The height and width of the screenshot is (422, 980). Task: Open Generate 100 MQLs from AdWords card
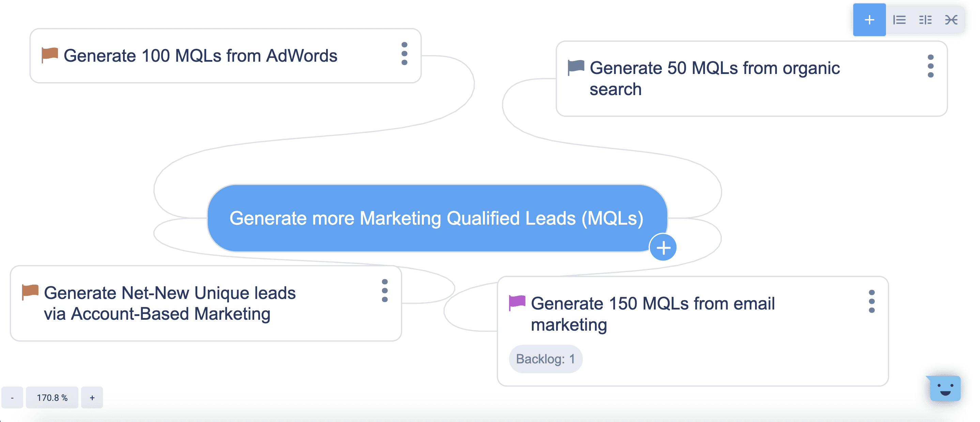[x=225, y=56]
